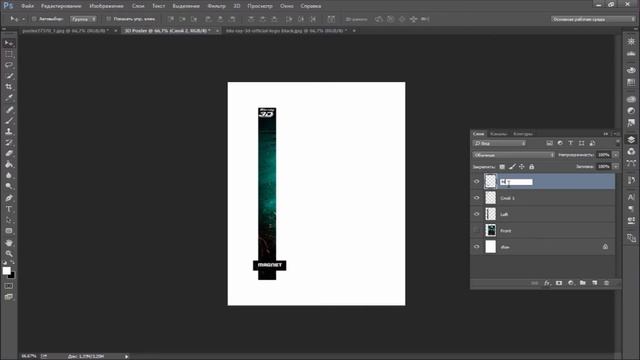Select the History Brush tool
Screen dimensions: 640x360
(x=9, y=142)
